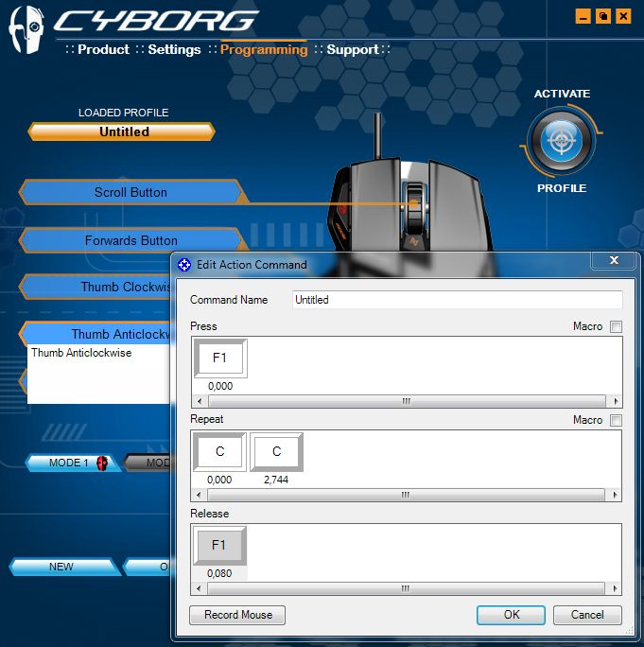Switch to MODE 1 tab

point(70,463)
